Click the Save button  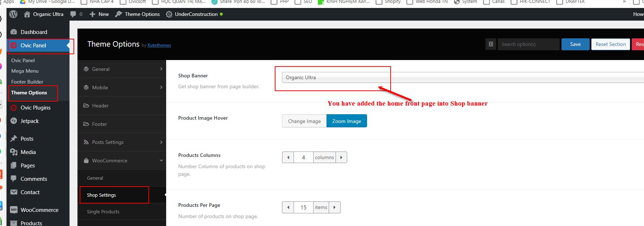[x=575, y=44]
